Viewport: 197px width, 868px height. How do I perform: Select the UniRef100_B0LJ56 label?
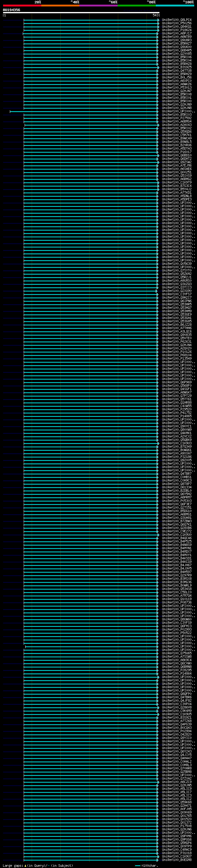pyautogui.click(x=176, y=78)
